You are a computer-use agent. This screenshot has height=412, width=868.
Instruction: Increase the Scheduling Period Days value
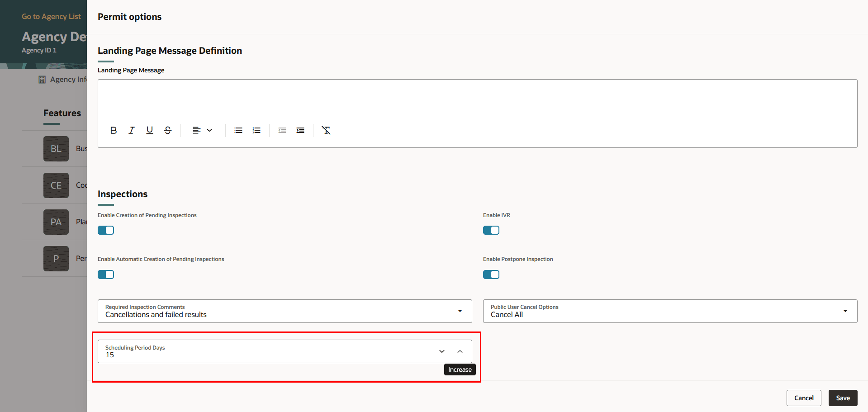[x=460, y=351]
